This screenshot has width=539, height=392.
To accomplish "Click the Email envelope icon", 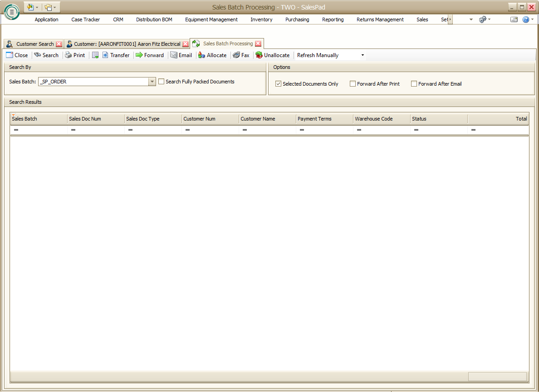I will (x=174, y=55).
